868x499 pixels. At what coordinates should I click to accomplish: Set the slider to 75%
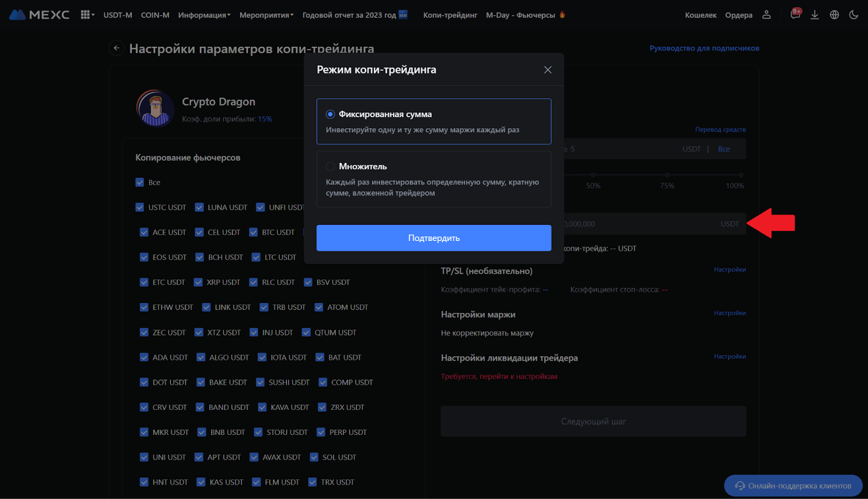667,175
